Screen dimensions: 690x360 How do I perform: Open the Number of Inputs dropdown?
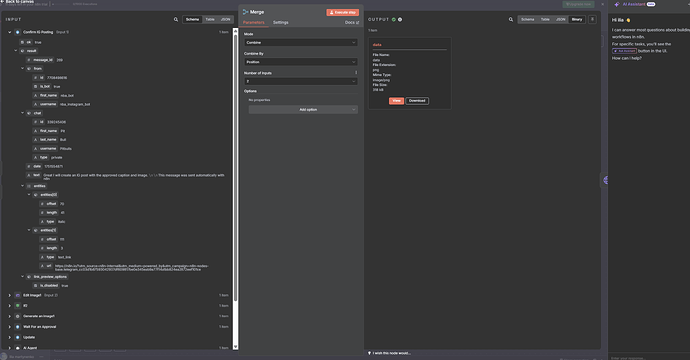[x=301, y=81]
